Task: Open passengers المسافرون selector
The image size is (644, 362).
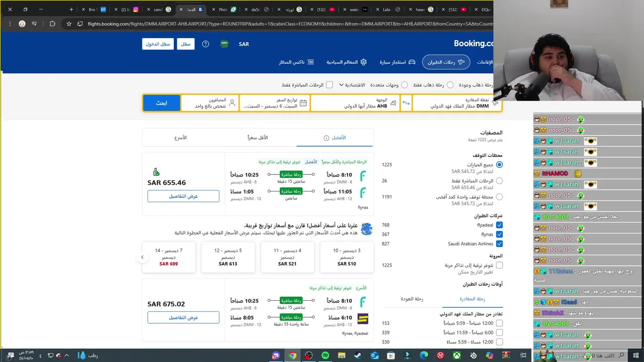Action: coord(210,103)
